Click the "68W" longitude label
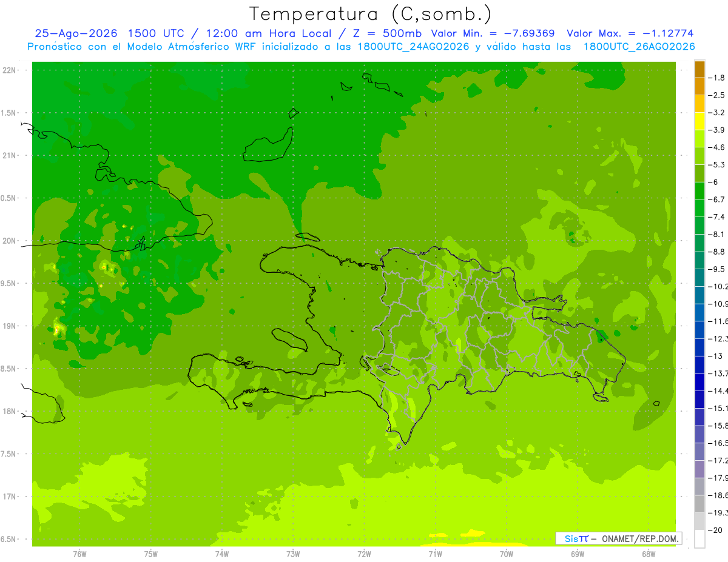The width and height of the screenshot is (728, 562). pyautogui.click(x=648, y=554)
